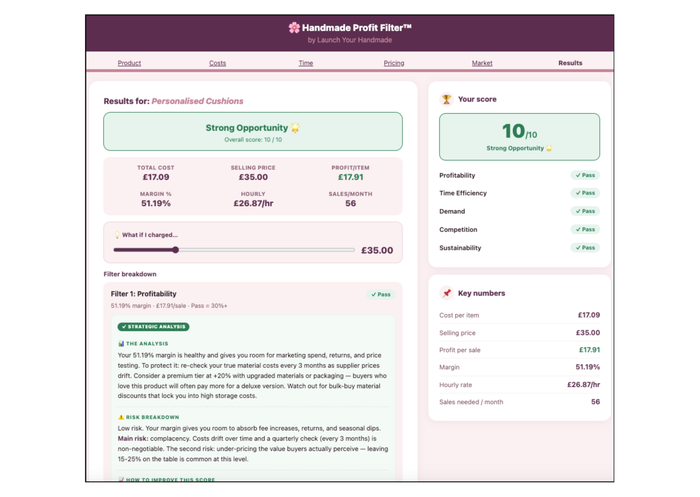Click the Sales needed / month row
Screen dimensions: 700x497
pos(520,402)
